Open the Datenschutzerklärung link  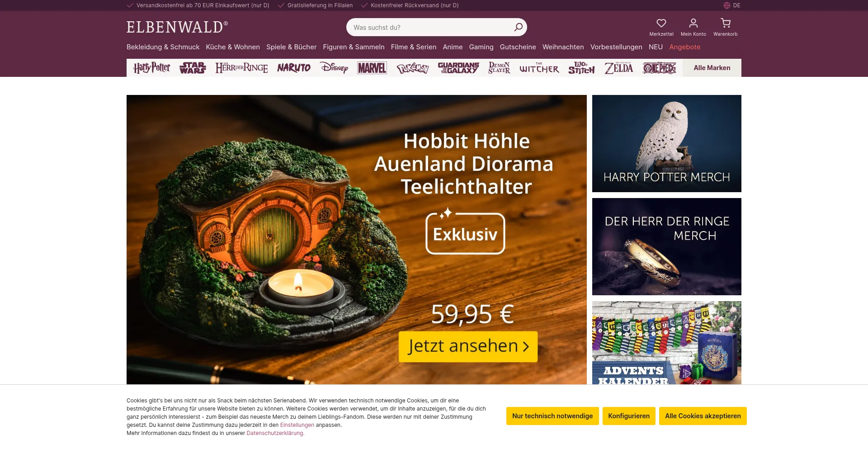pyautogui.click(x=275, y=433)
